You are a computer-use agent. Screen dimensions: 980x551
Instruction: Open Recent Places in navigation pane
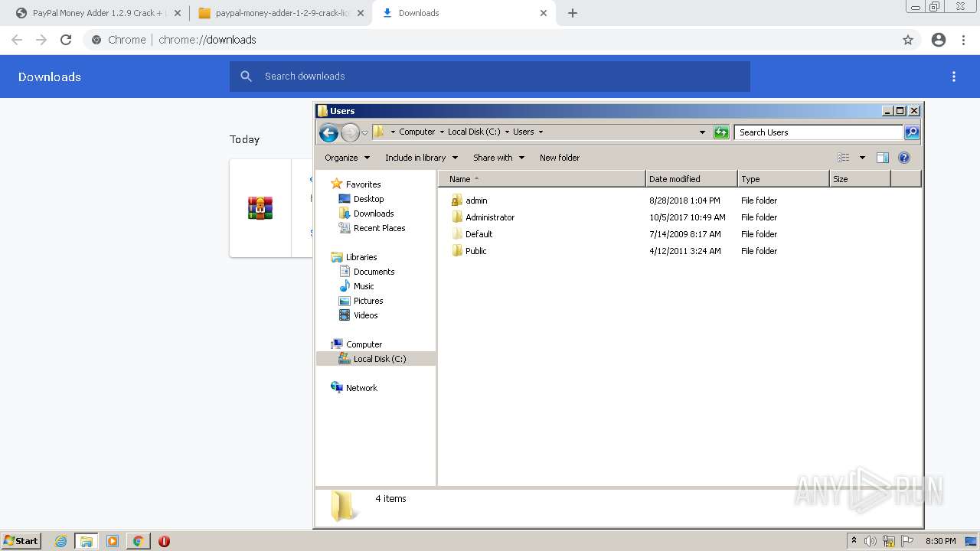click(379, 228)
